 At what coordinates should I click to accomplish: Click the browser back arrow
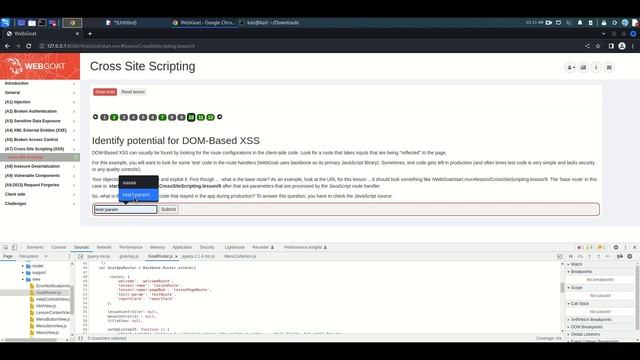(x=7, y=46)
